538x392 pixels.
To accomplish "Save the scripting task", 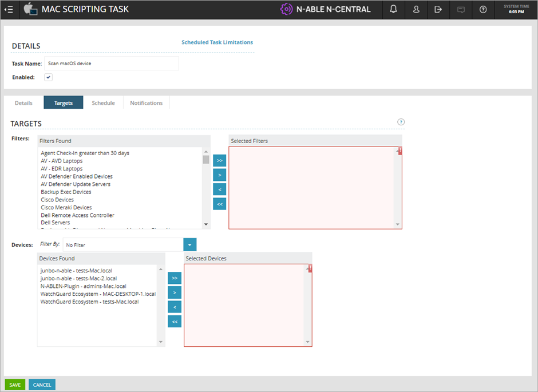I will coord(15,384).
